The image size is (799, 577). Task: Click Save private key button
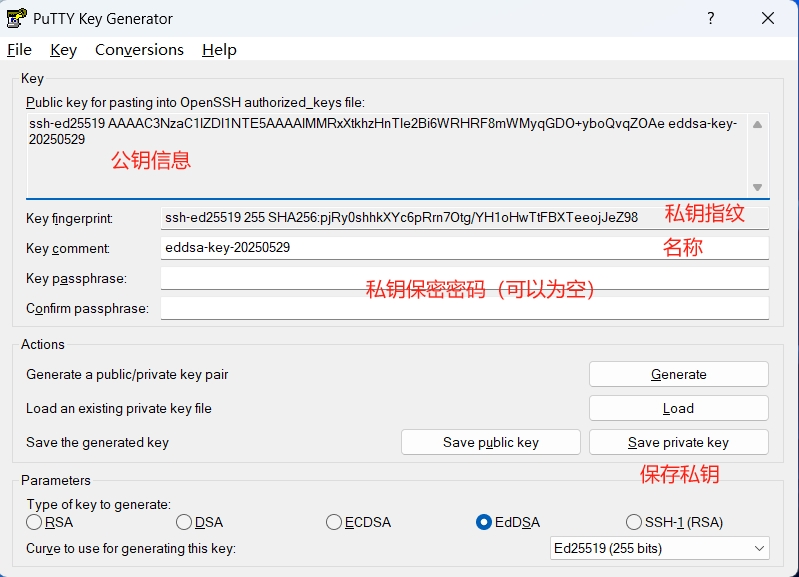coord(679,442)
